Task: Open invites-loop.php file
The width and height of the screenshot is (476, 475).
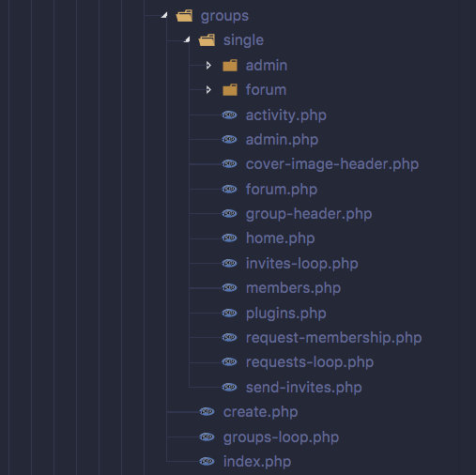Action: 301,264
